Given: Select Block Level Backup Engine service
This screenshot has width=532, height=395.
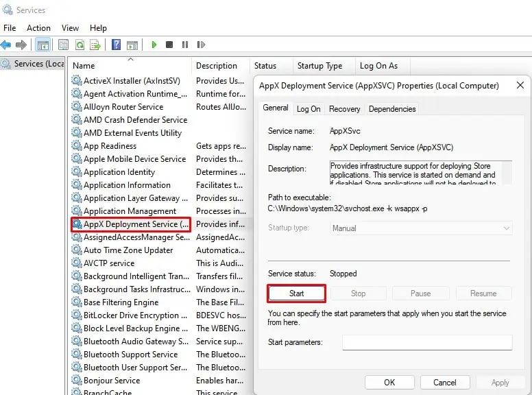Looking at the screenshot, I should [135, 328].
